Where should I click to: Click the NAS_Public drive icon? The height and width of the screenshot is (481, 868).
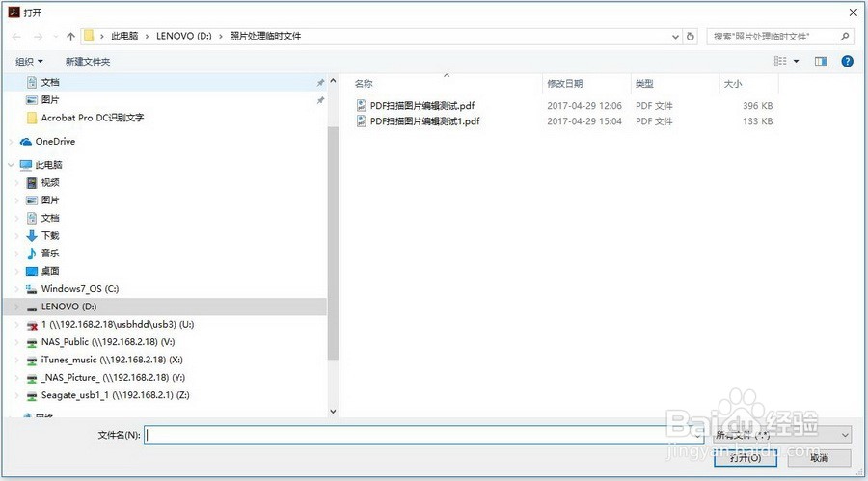(x=32, y=342)
